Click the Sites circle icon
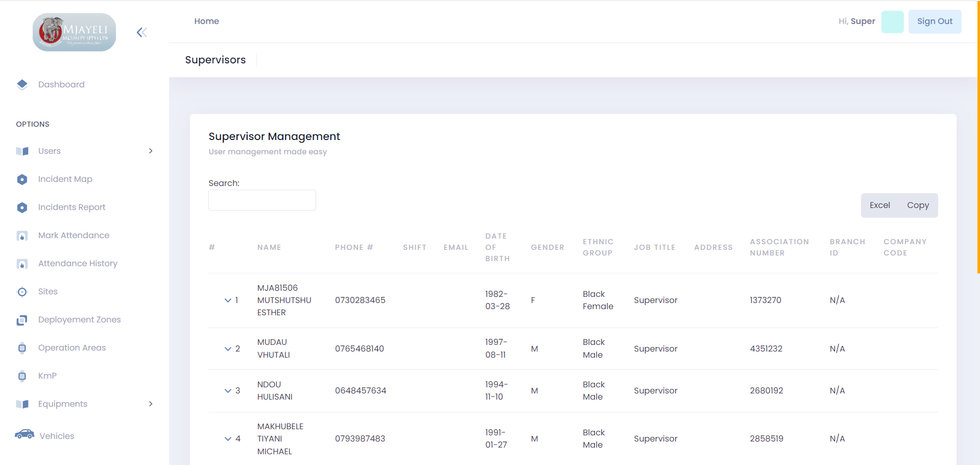Screen dimensions: 980x465 click(x=22, y=292)
